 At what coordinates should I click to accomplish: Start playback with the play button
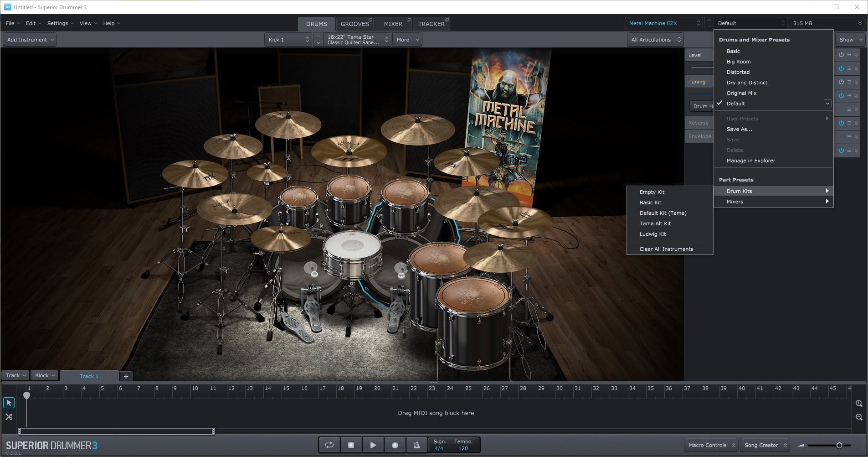click(373, 445)
